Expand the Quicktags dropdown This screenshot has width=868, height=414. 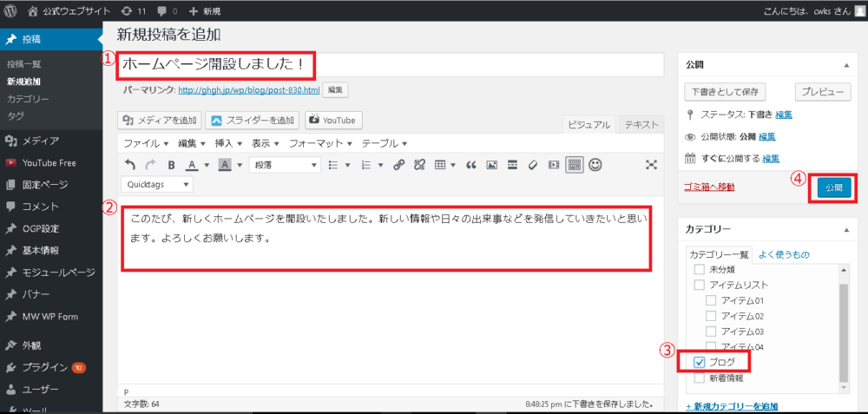point(157,184)
